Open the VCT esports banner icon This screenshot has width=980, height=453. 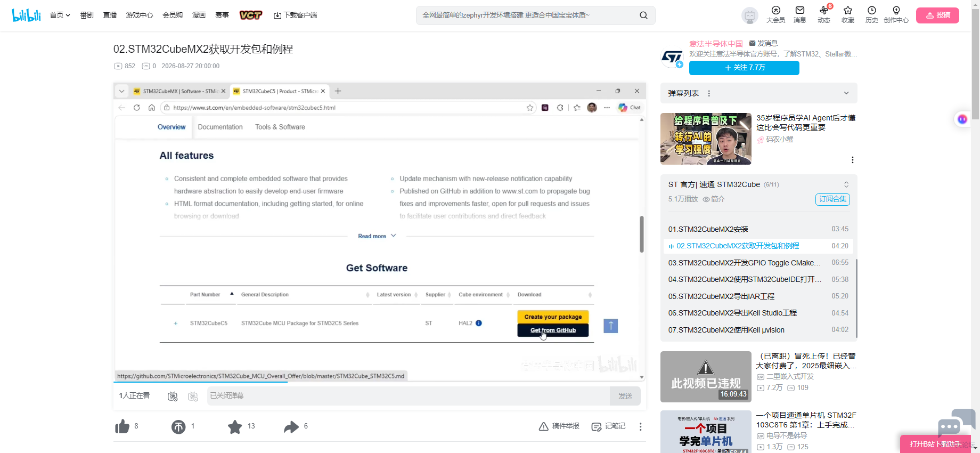pyautogui.click(x=251, y=15)
